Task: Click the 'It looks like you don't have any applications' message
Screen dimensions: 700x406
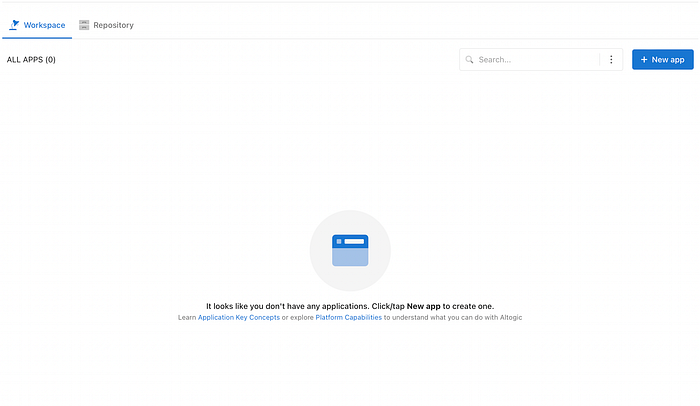Action: point(350,306)
